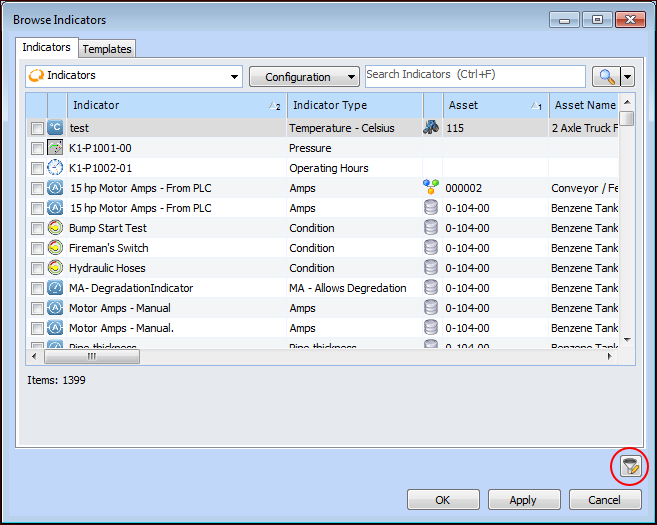Image resolution: width=657 pixels, height=525 pixels.
Task: Click the Celsius icon beside test row
Action: 55,128
